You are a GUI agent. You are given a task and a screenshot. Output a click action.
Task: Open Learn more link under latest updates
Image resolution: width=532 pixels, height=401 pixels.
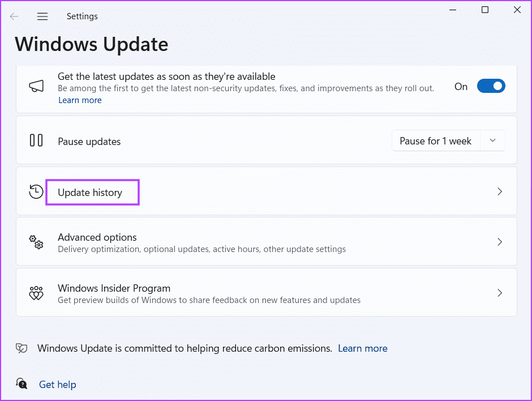[x=80, y=100]
